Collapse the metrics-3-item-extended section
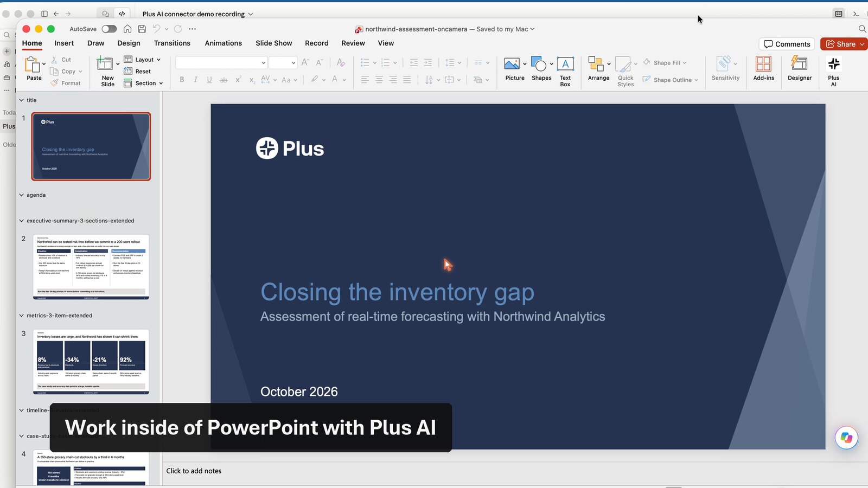 coord(21,316)
